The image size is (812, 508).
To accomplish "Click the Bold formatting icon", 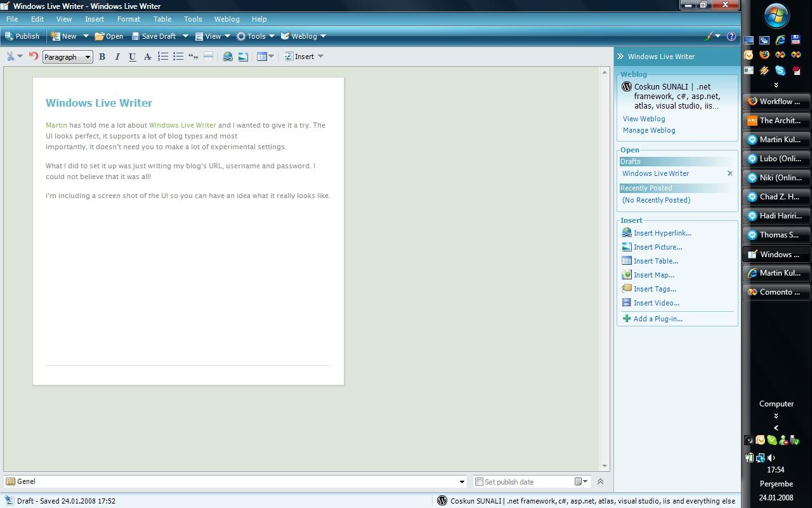I will [x=101, y=57].
